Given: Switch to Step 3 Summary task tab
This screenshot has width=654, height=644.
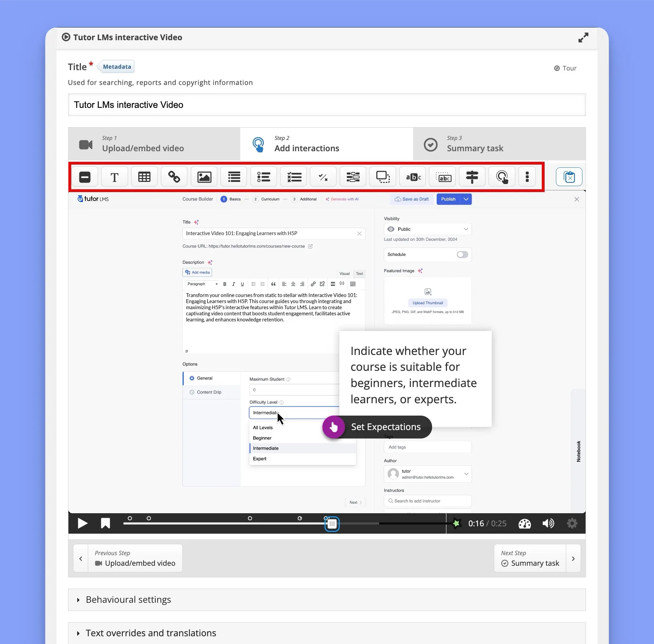Looking at the screenshot, I should point(499,144).
